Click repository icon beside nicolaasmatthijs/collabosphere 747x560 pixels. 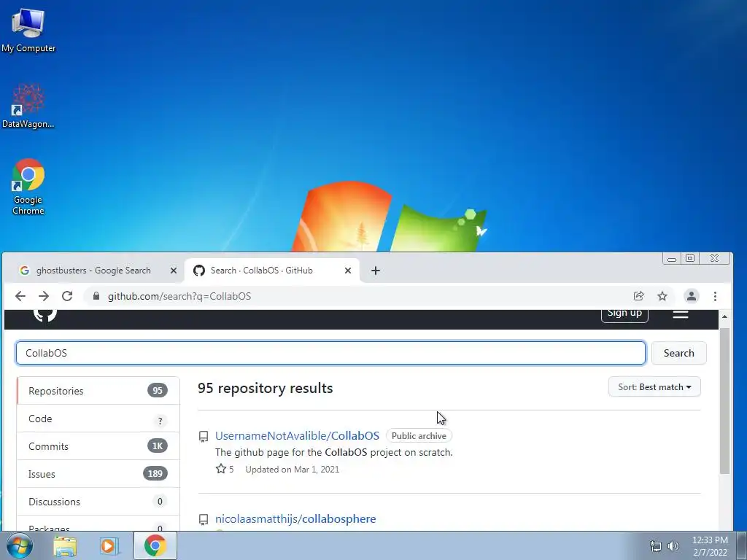(x=204, y=519)
